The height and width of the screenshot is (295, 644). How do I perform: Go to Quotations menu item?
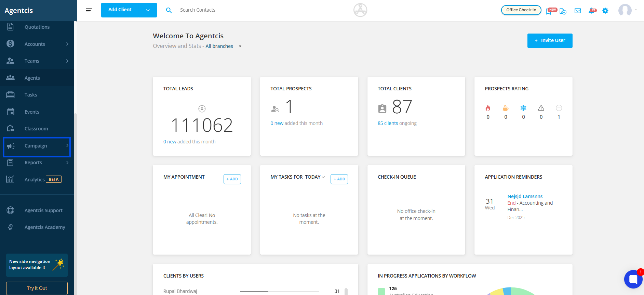coord(37,27)
